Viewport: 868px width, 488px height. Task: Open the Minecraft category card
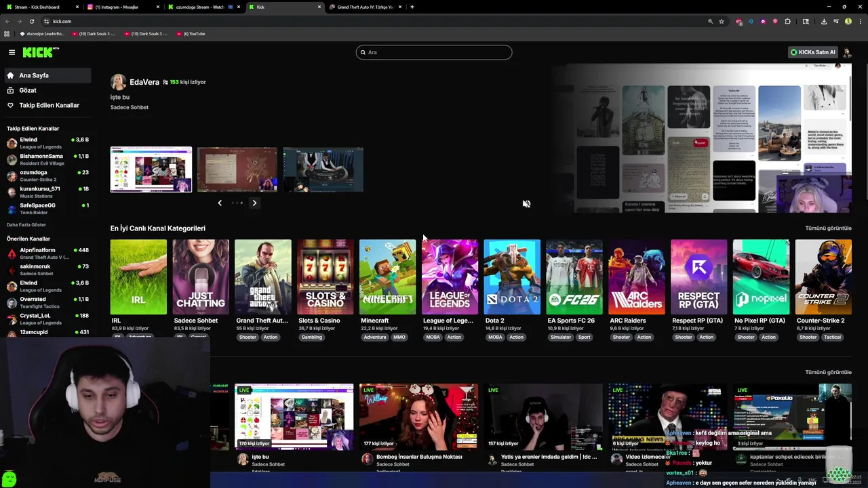[x=387, y=277]
